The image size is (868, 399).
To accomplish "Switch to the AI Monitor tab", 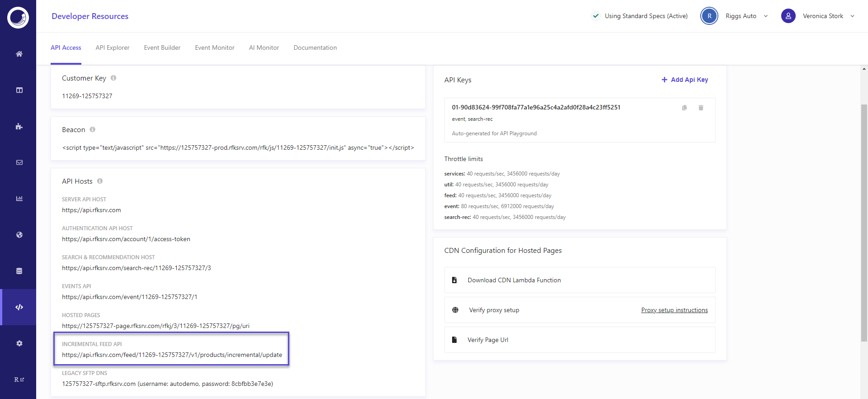I will (264, 47).
